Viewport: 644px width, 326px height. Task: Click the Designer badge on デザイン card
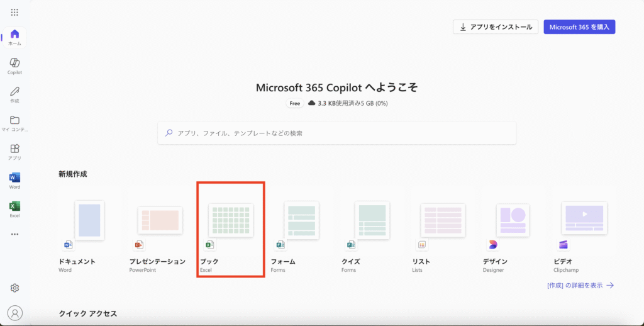point(492,245)
